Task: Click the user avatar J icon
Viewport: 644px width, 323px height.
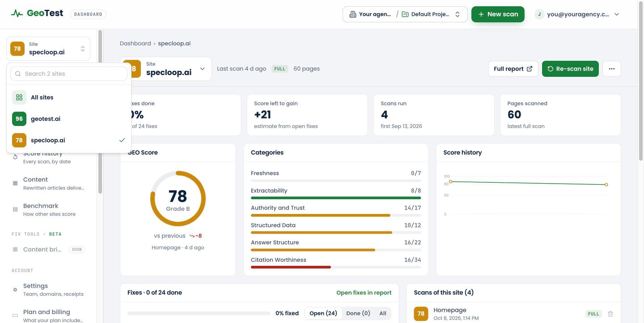Action: pyautogui.click(x=539, y=14)
